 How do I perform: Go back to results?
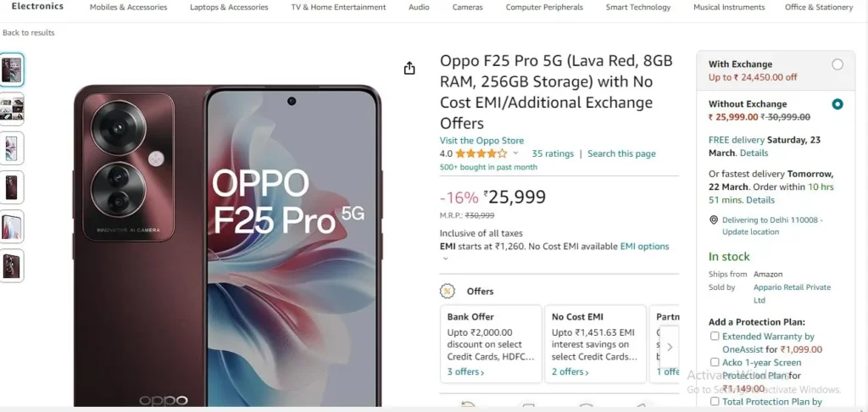pos(29,33)
